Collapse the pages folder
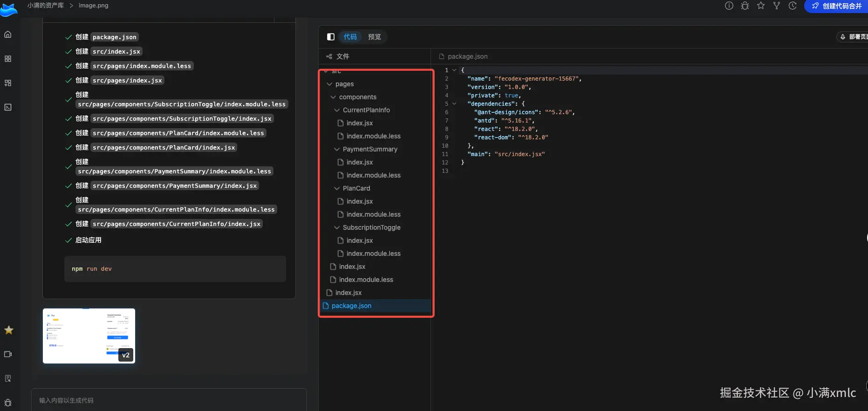This screenshot has height=411, width=868. click(x=329, y=84)
